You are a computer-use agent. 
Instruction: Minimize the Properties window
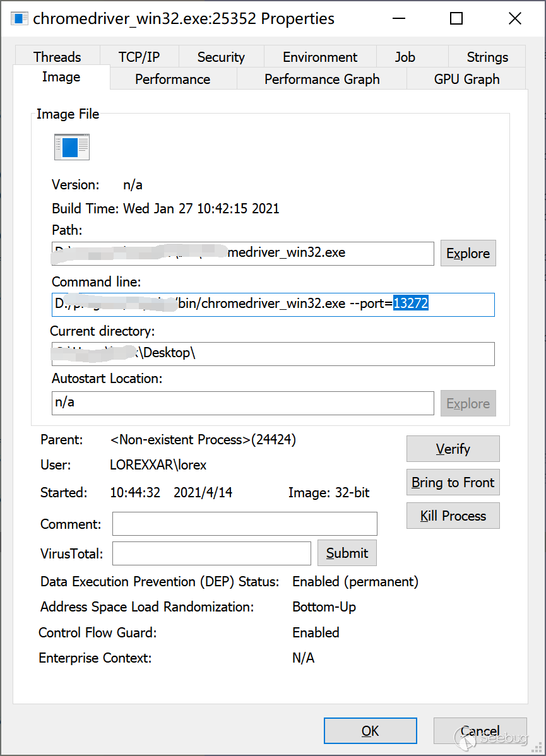tap(398, 18)
